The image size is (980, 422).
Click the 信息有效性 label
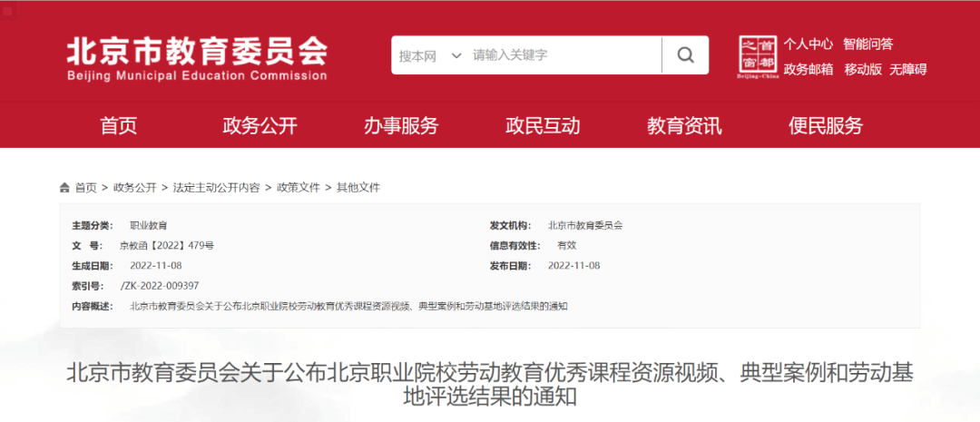(514, 246)
